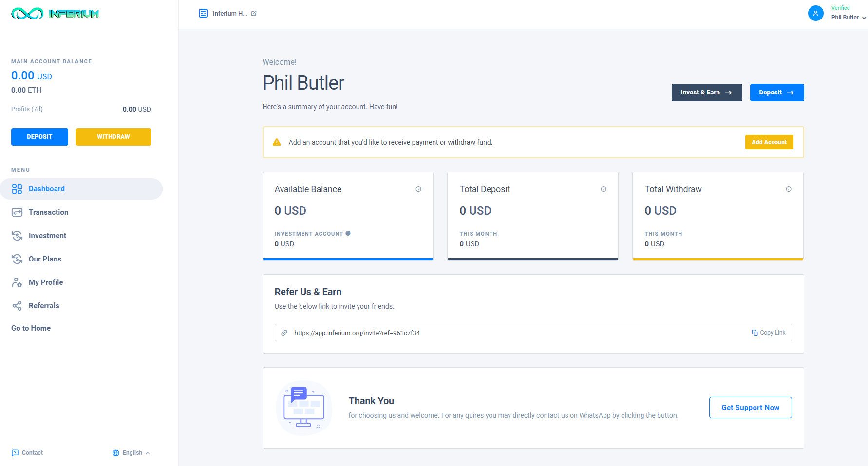Viewport: 868px width, 466px height.
Task: Click the Investment dollar icon
Action: click(17, 236)
